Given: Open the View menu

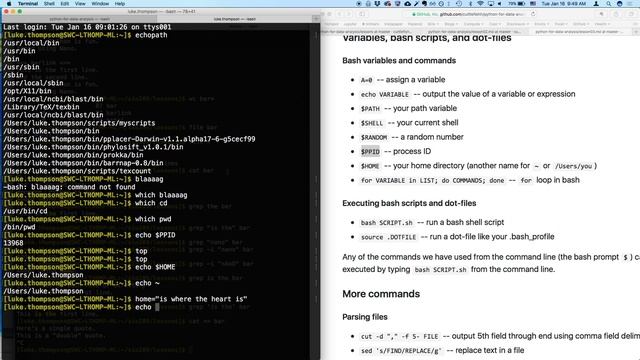Looking at the screenshot, I should [80, 4].
